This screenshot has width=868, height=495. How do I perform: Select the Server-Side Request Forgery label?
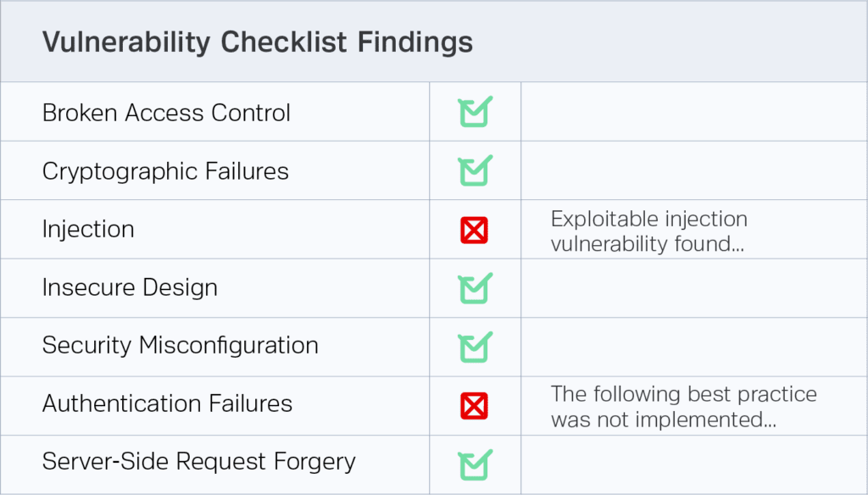198,462
